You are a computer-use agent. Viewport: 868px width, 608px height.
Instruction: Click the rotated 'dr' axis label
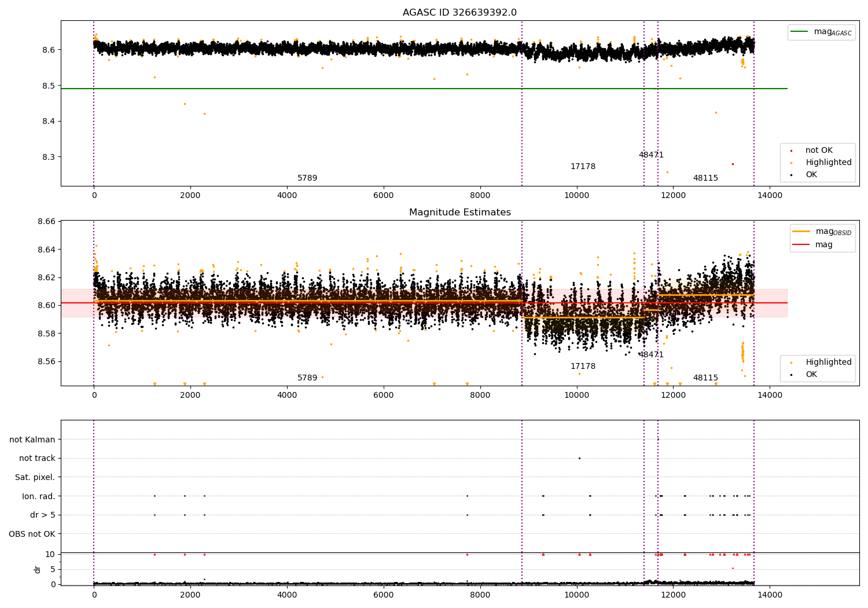pyautogui.click(x=38, y=569)
